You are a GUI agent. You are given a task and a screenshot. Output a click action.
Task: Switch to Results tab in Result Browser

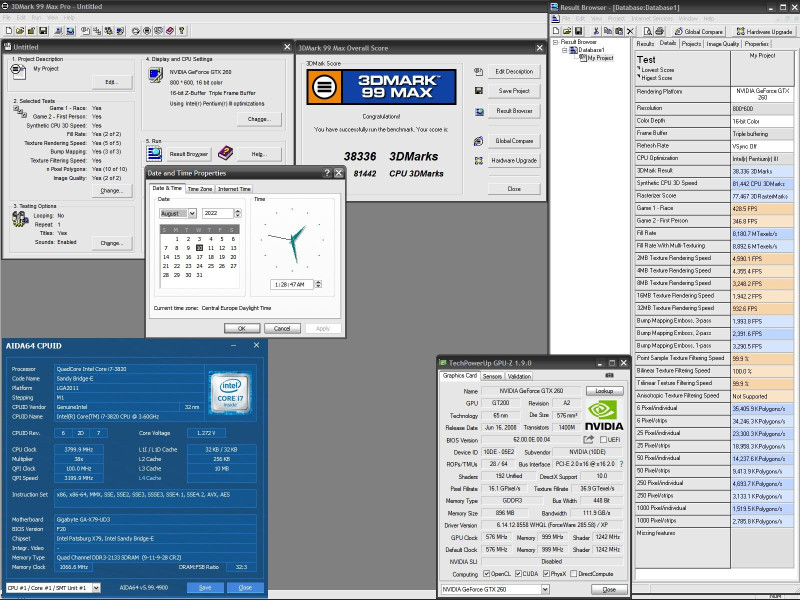tap(645, 44)
